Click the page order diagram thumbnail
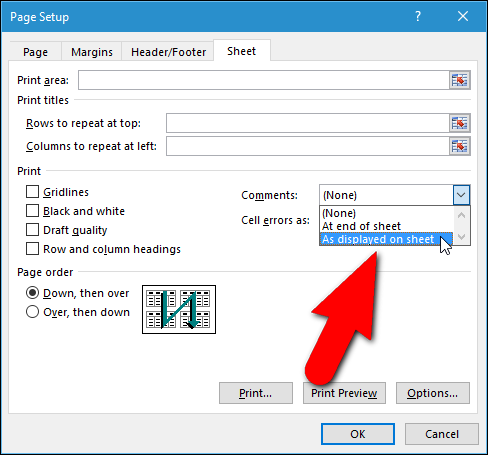Image resolution: width=488 pixels, height=455 pixels. point(179,309)
